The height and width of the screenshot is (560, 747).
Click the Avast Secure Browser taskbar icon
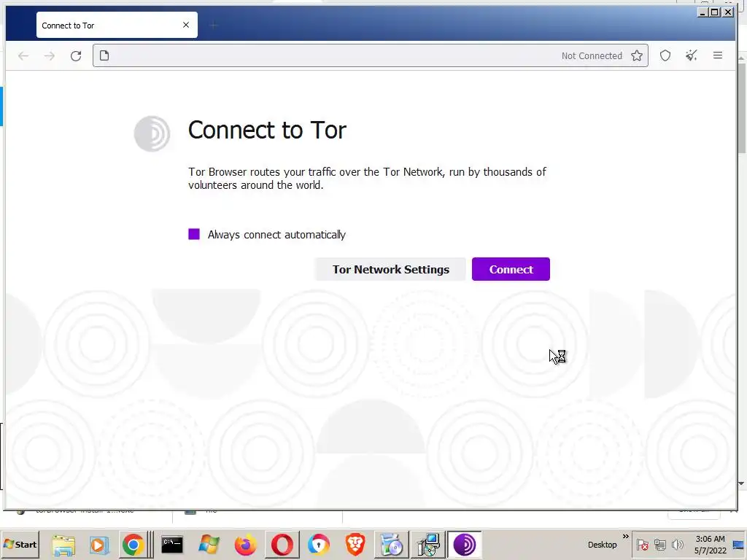(319, 545)
